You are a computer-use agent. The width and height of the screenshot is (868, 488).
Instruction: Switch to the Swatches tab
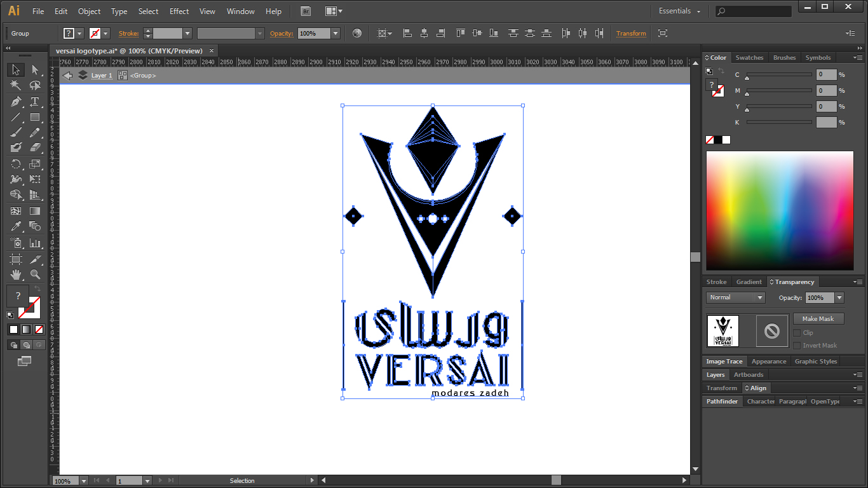pyautogui.click(x=749, y=57)
